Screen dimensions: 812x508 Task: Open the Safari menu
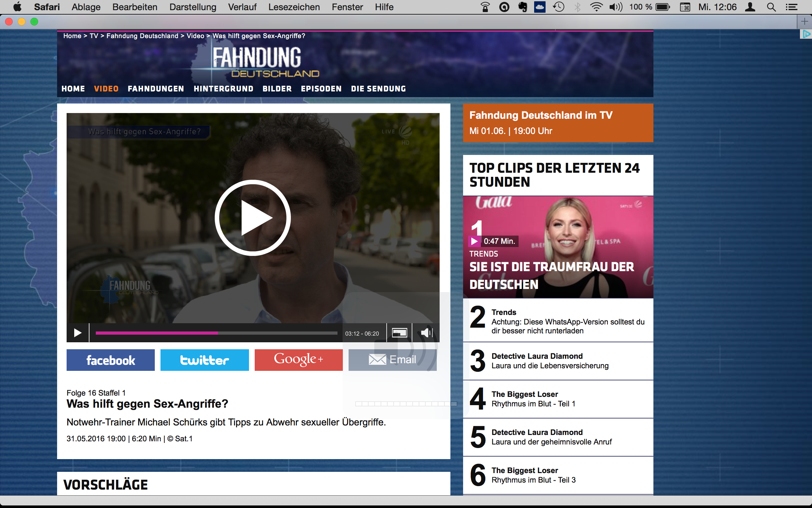47,7
